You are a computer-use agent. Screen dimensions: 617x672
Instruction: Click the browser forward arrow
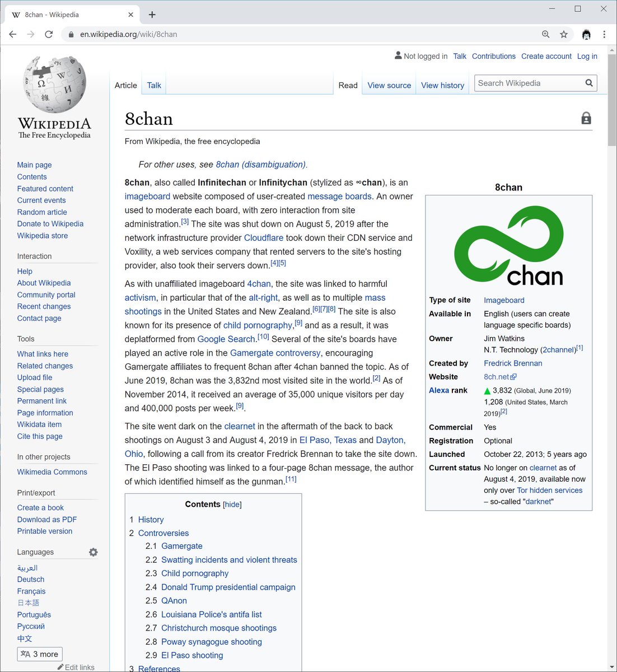click(31, 34)
